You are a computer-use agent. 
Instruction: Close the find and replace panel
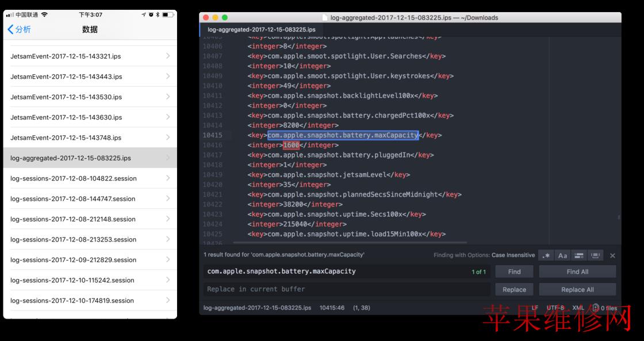coord(612,255)
